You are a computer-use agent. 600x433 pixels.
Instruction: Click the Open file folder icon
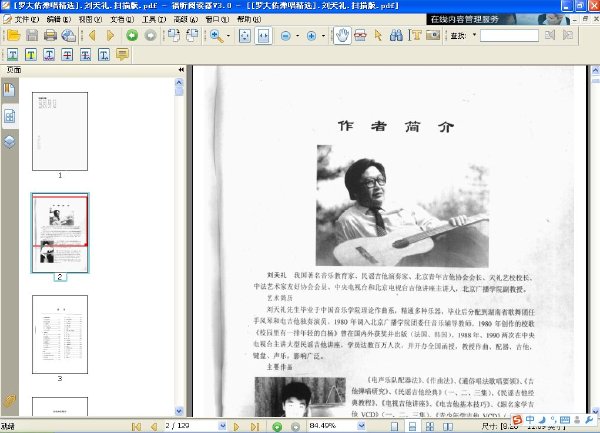point(13,36)
